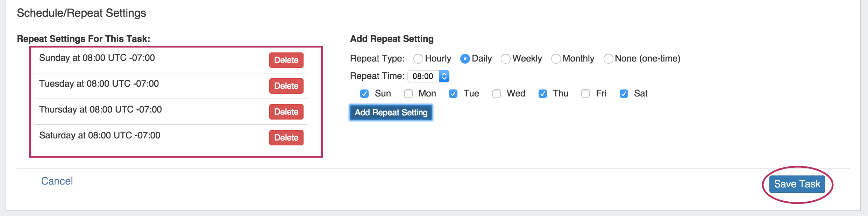Screen dimensions: 868x216
Task: Click the Cancel link
Action: [x=57, y=181]
